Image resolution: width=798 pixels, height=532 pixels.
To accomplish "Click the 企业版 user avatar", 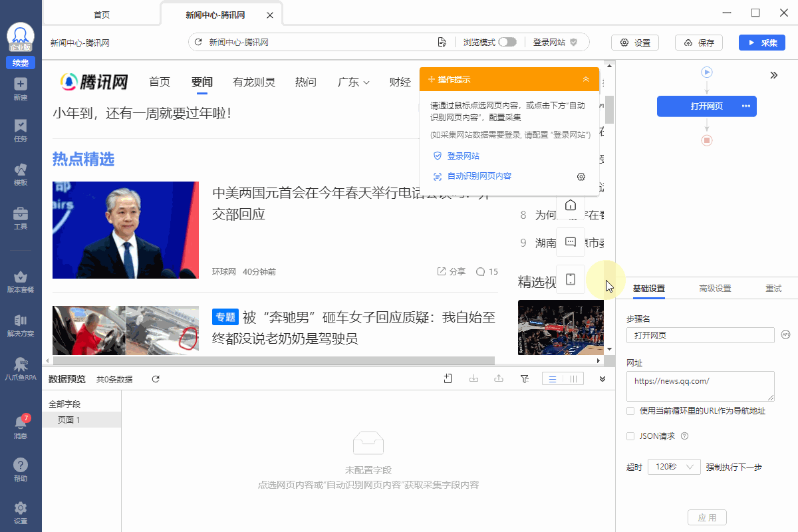I will pos(21,37).
